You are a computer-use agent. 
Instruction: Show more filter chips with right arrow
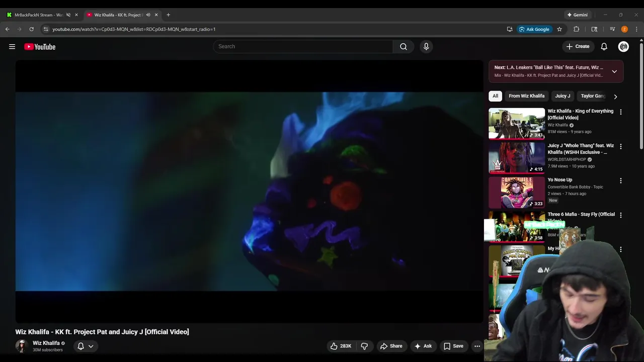(x=615, y=97)
